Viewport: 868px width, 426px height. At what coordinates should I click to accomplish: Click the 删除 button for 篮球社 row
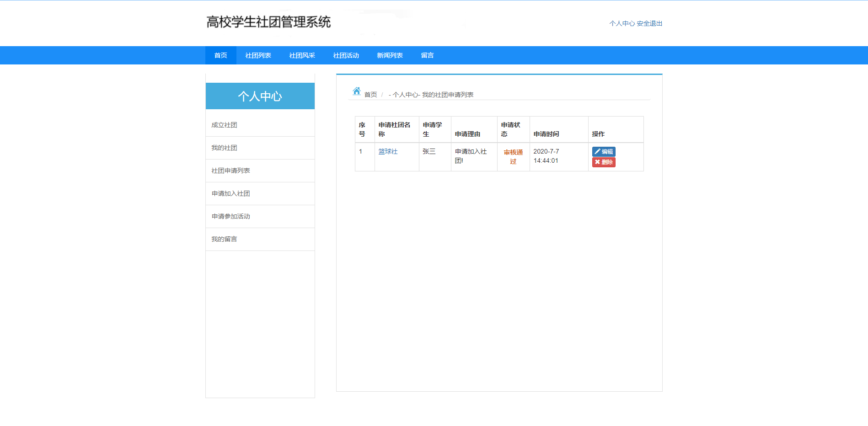(x=604, y=162)
